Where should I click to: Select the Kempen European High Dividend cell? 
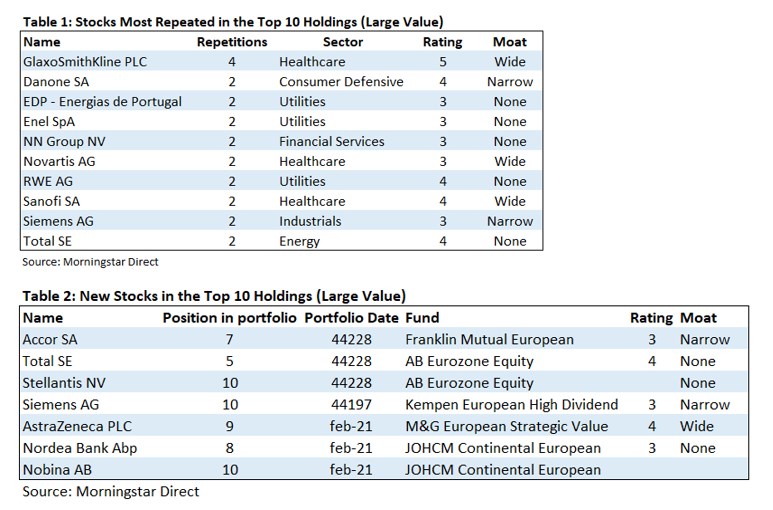[511, 405]
